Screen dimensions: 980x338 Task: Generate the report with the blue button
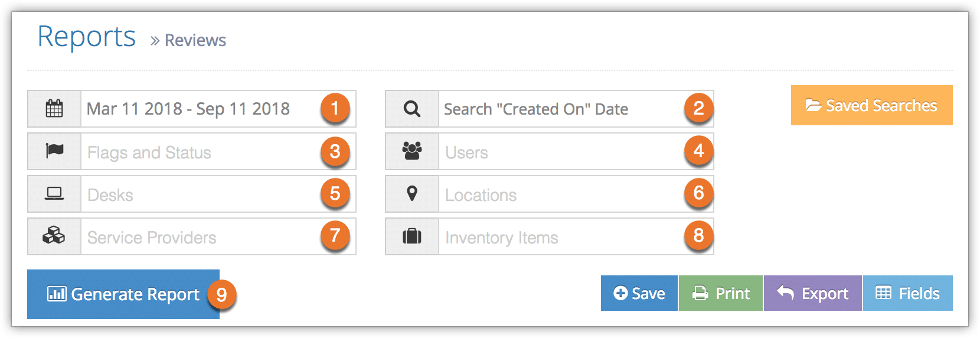[123, 294]
